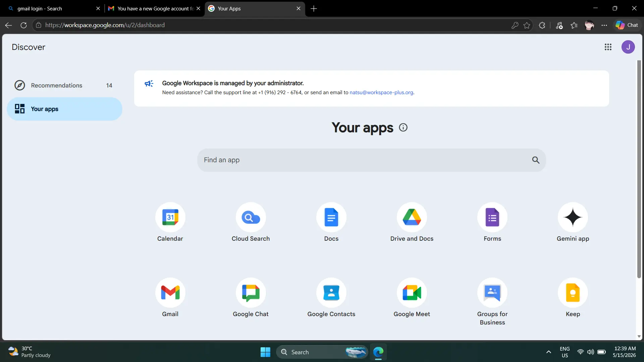Viewport: 644px width, 362px height.
Task: Email natsu@workspace-plus.org support link
Action: (x=381, y=93)
